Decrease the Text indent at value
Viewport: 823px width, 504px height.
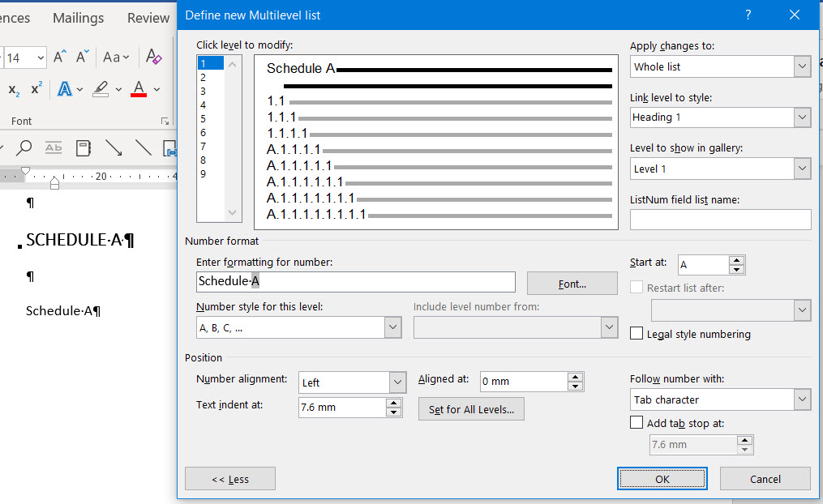click(x=393, y=412)
